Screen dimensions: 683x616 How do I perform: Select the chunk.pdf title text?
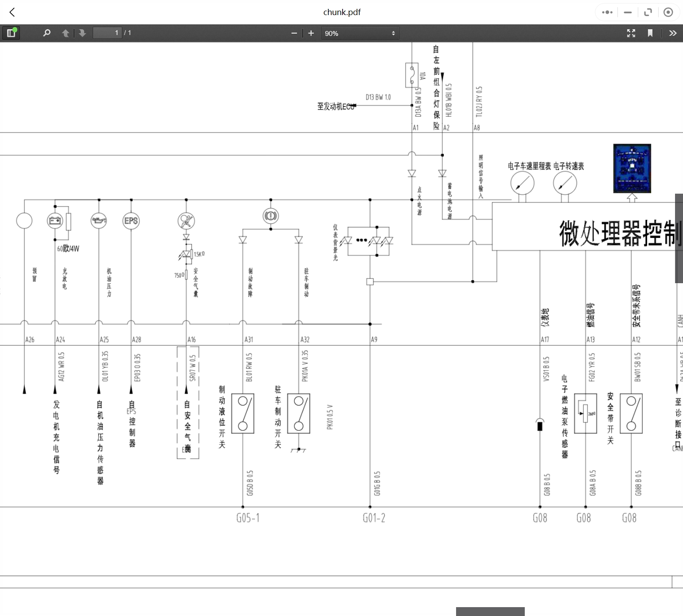pos(342,12)
